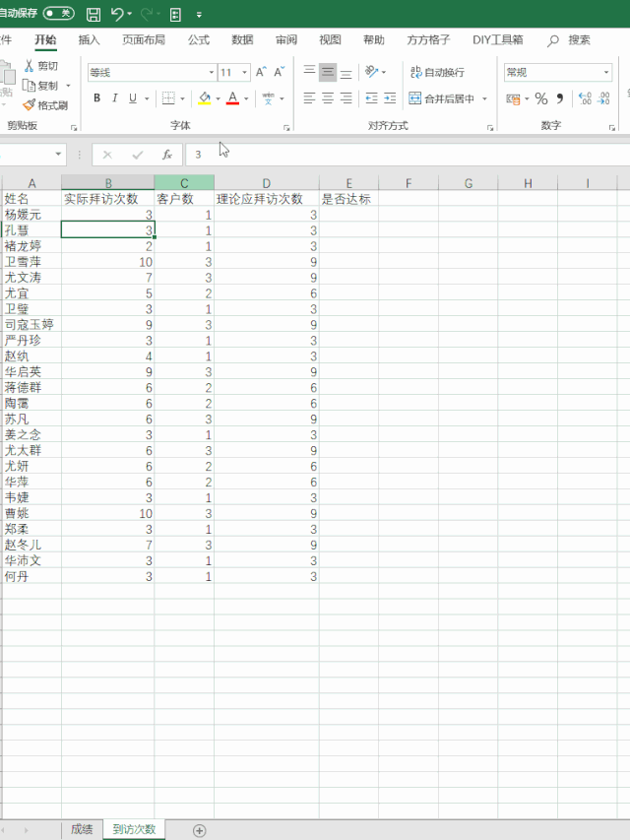Open the underline style dropdown arrow

(147, 98)
